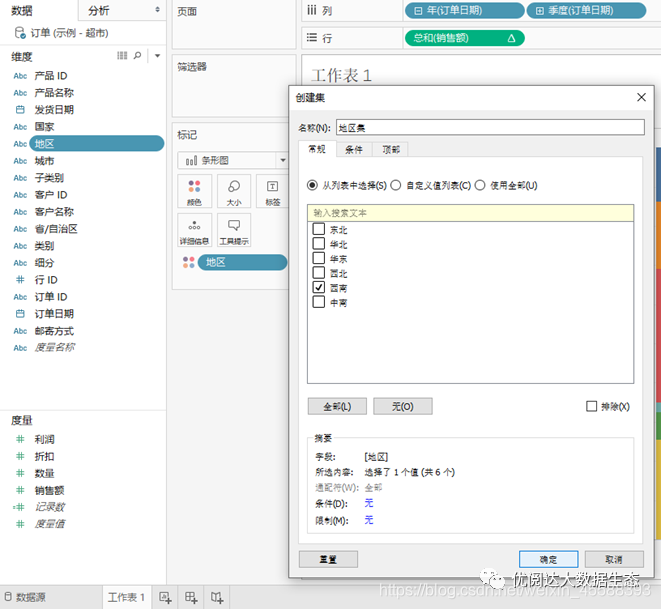
Task: Click the hash icon of 行 ID
Action: click(20, 279)
